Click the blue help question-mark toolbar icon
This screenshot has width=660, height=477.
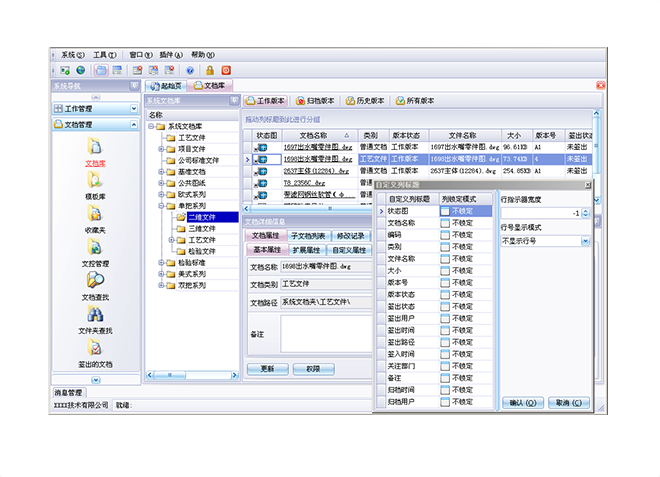pos(190,70)
